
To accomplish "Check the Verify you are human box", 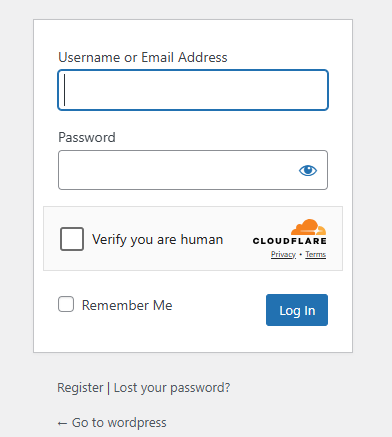I will 72,239.
